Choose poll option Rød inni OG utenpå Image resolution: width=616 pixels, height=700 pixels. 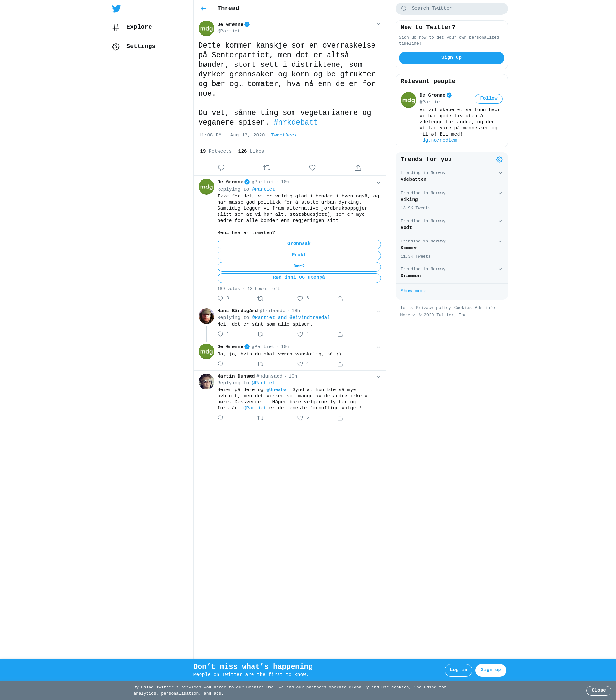click(x=299, y=278)
